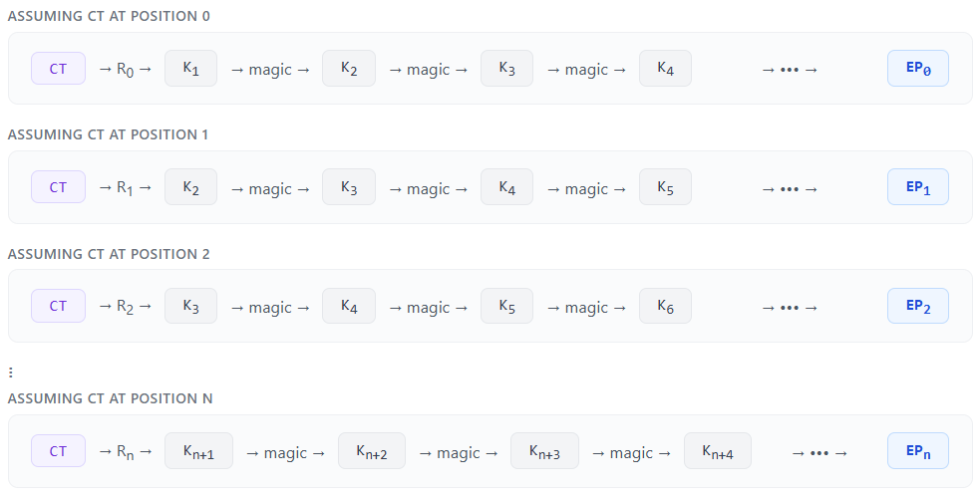This screenshot has height=498, width=980.
Task: Select the CT box in position 1 row
Action: pos(58,187)
